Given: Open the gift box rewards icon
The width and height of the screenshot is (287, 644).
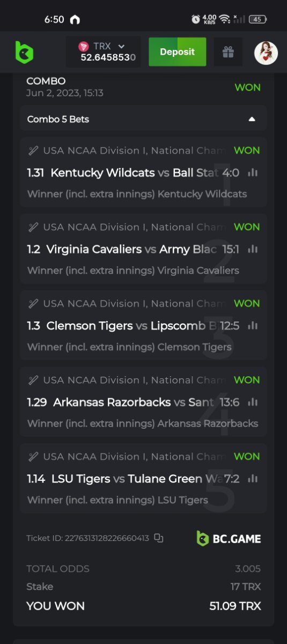Looking at the screenshot, I should [228, 52].
